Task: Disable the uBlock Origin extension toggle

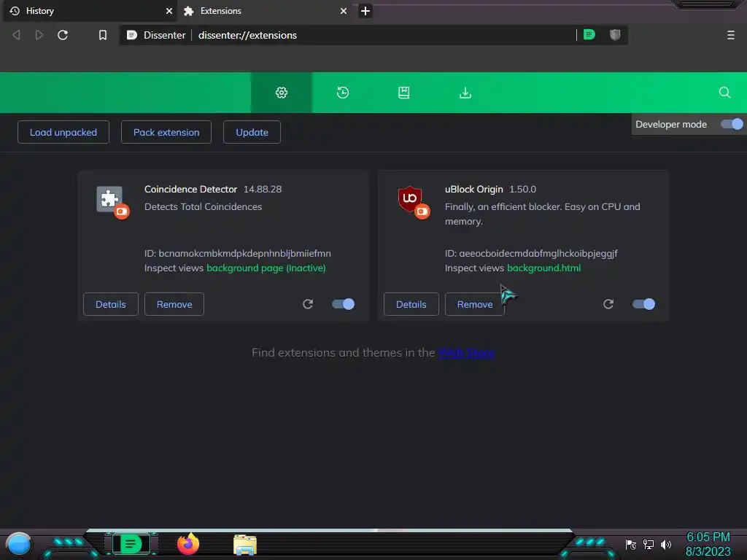Action: click(643, 304)
